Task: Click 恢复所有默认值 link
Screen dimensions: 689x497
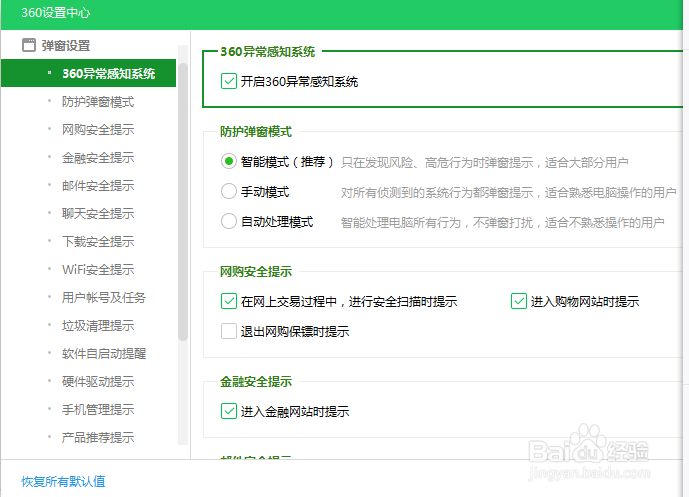Action: tap(63, 482)
